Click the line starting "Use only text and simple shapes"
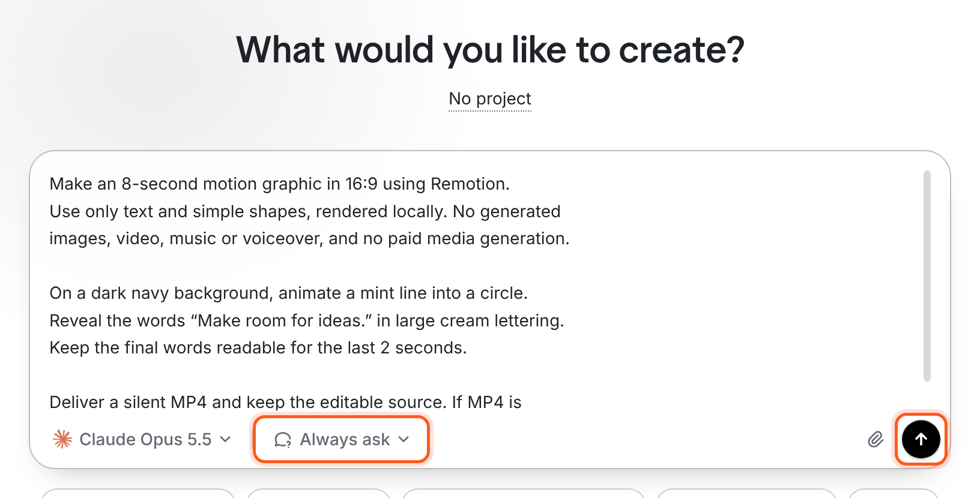 [x=305, y=211]
